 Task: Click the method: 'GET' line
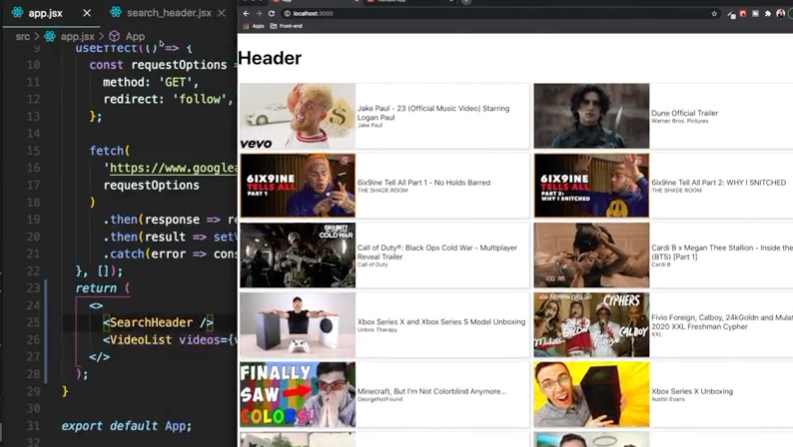click(151, 82)
